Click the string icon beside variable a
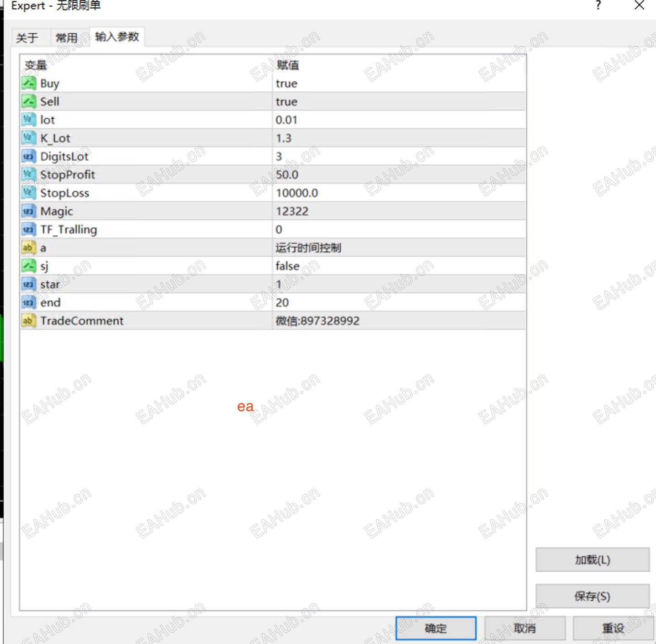Viewport: 656px width, 644px height. click(x=28, y=248)
